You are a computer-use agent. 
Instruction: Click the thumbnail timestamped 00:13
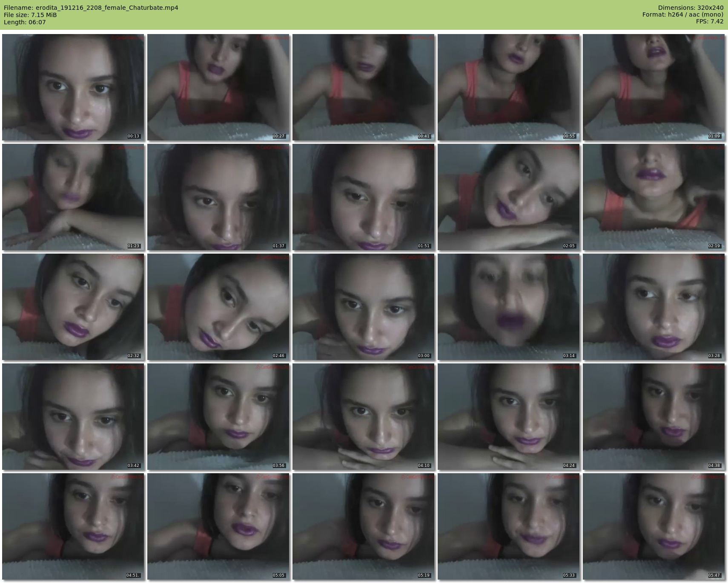(73, 87)
